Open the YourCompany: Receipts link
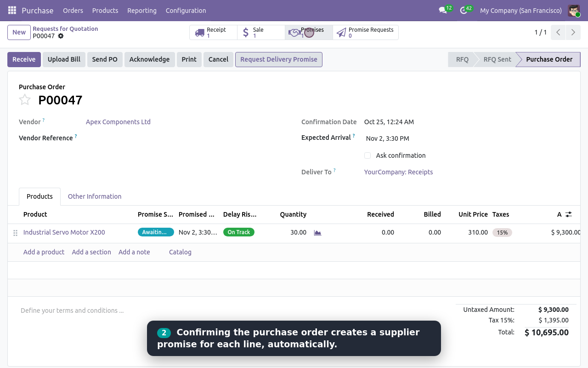 click(x=398, y=172)
